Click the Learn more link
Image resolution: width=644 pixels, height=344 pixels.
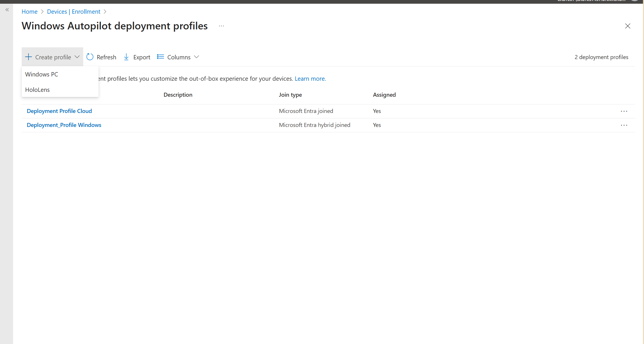[310, 79]
